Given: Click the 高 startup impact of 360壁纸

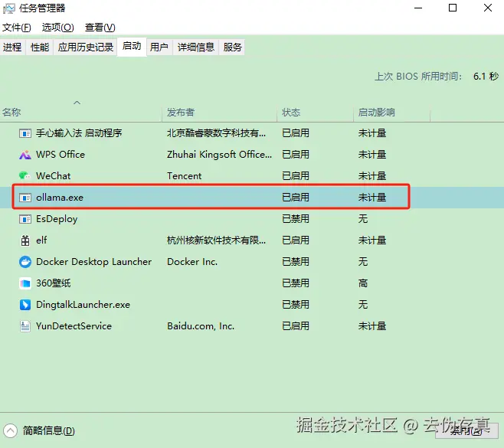Looking at the screenshot, I should [363, 283].
